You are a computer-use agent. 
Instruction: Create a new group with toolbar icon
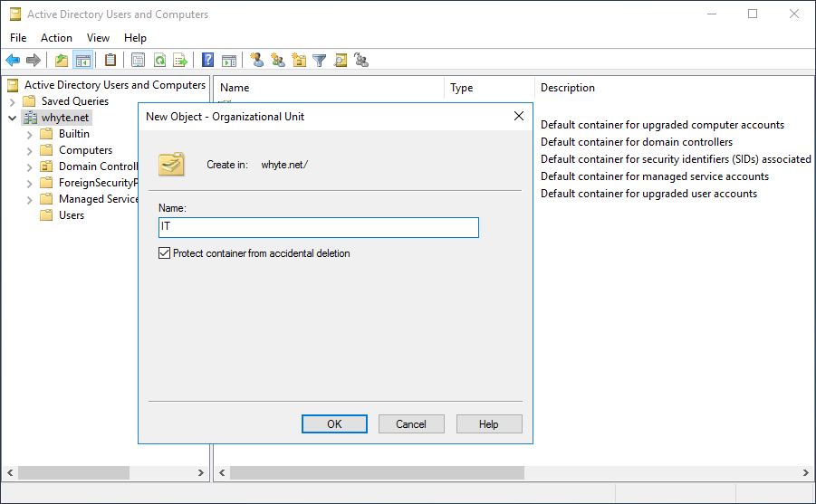(278, 61)
